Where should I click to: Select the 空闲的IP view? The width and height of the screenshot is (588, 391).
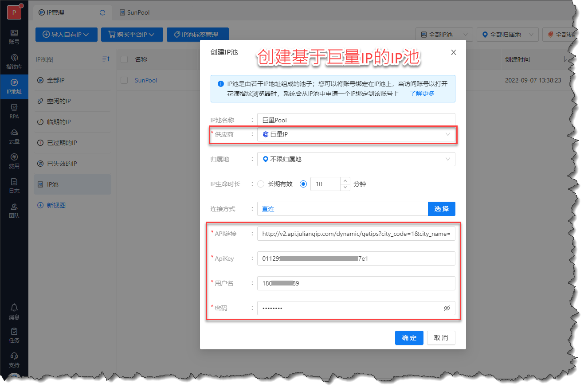tap(72, 101)
